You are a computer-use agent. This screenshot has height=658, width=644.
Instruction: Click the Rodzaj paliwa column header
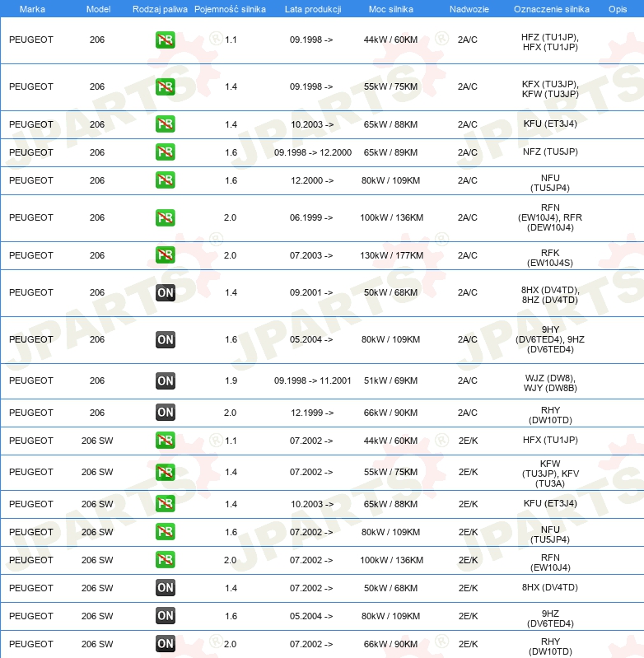point(160,9)
